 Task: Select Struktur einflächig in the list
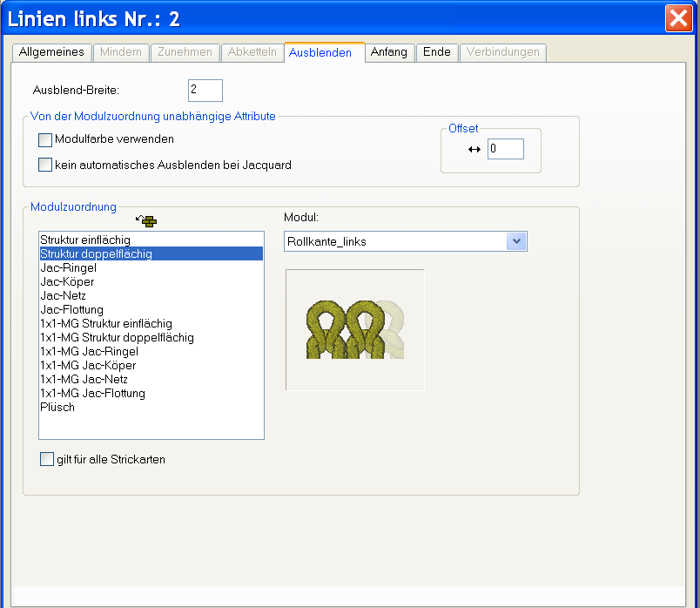(x=85, y=240)
